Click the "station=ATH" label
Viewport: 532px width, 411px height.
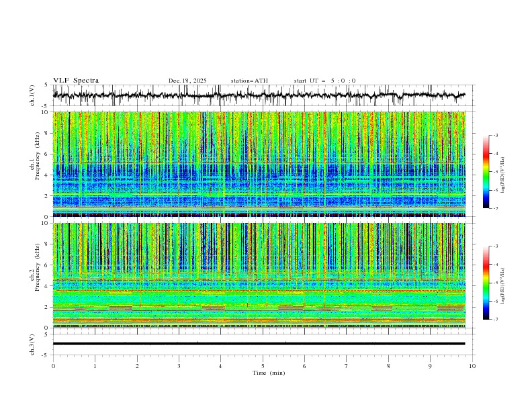pos(249,81)
